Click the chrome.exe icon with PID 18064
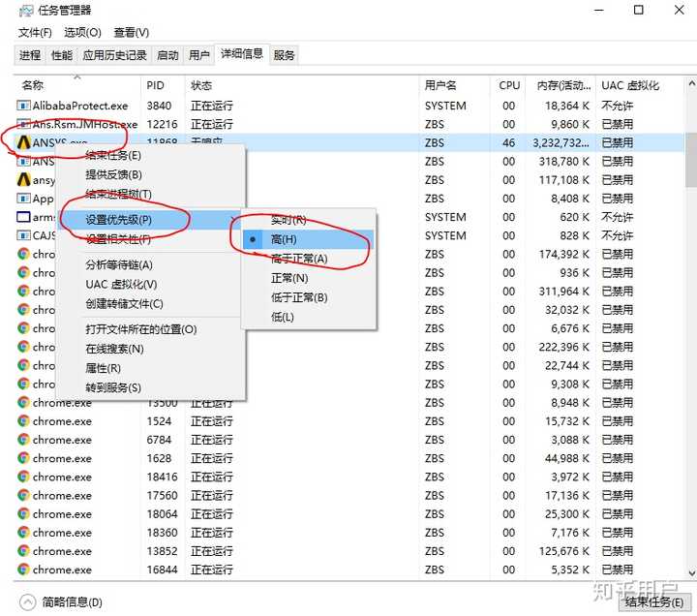Viewport: 697px width, 616px height. pos(23,513)
